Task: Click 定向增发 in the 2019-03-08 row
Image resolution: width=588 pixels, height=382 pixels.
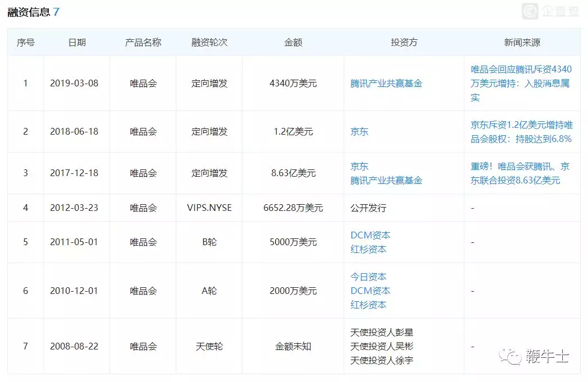Action: pos(209,83)
